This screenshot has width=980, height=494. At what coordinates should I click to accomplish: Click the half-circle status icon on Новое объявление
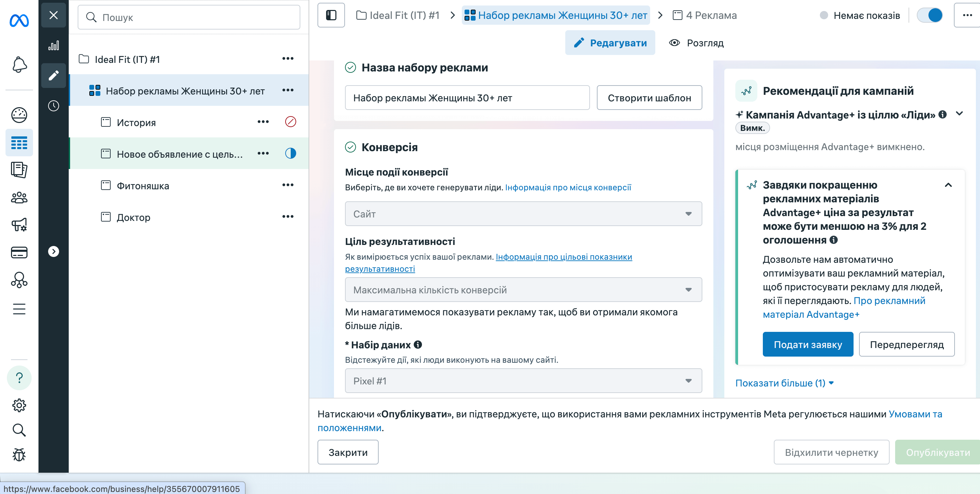(290, 154)
